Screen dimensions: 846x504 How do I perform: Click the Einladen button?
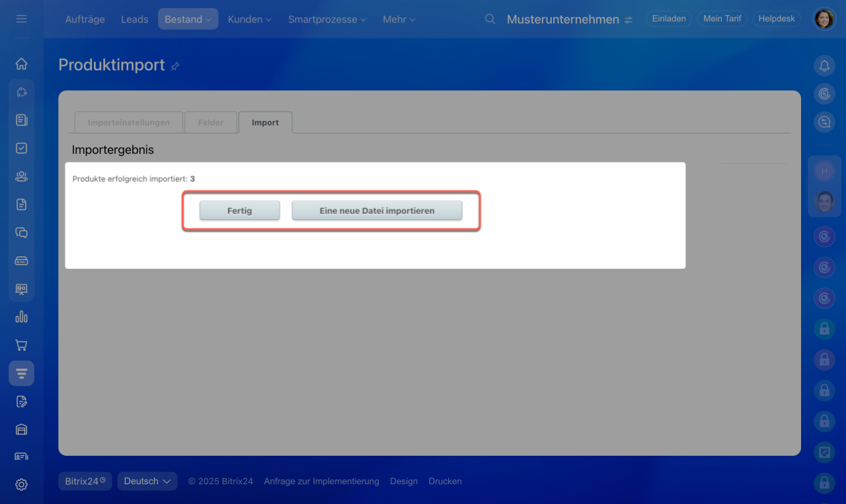(669, 18)
